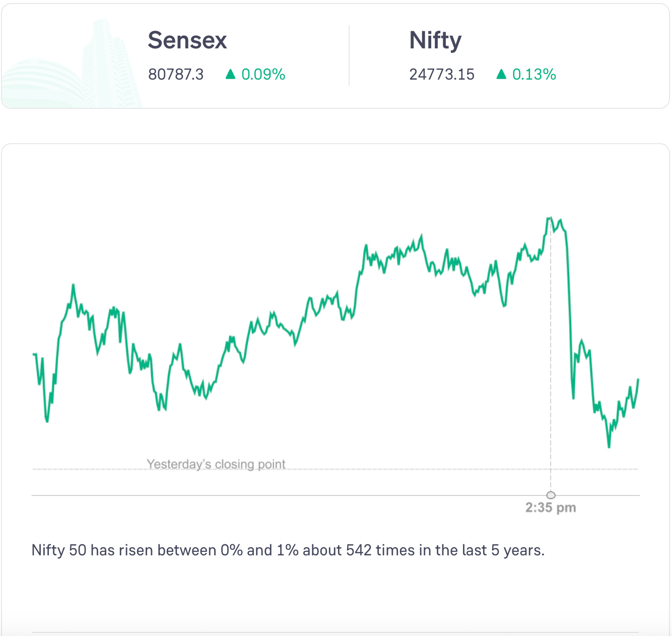Viewport: 672px width, 636px height.
Task: Click the Nifty green up-arrow icon
Action: 501,75
